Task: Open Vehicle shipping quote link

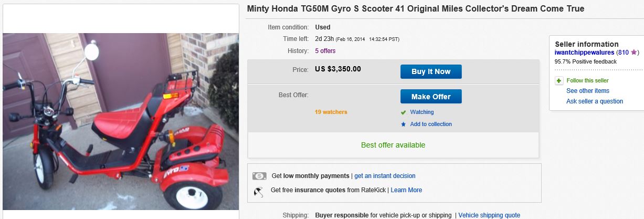Action: 489,215
